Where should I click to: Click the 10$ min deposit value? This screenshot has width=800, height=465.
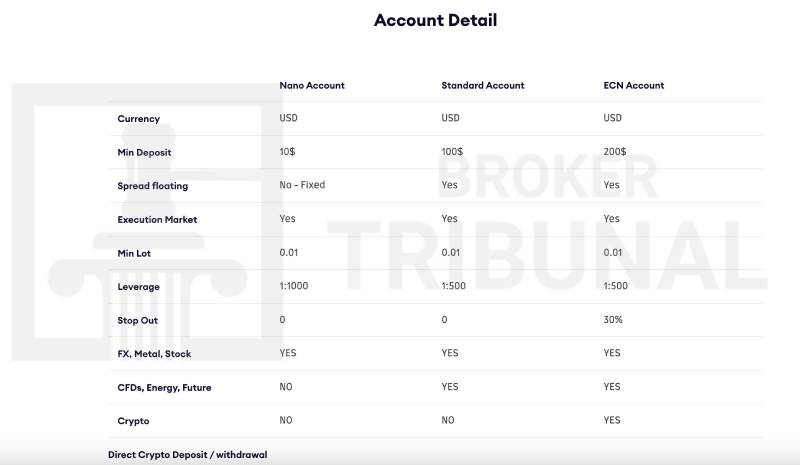coord(287,152)
